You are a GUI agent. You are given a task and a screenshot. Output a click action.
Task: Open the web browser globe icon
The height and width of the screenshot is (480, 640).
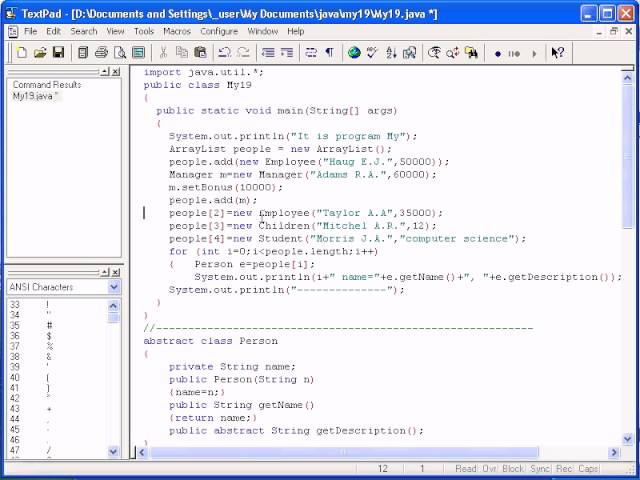coord(354,53)
